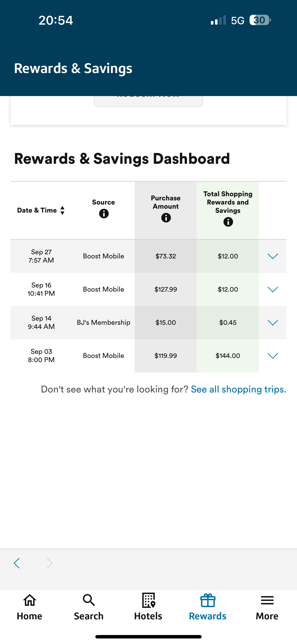Tap the Date & Time column header
The image size is (297, 644).
(x=37, y=210)
